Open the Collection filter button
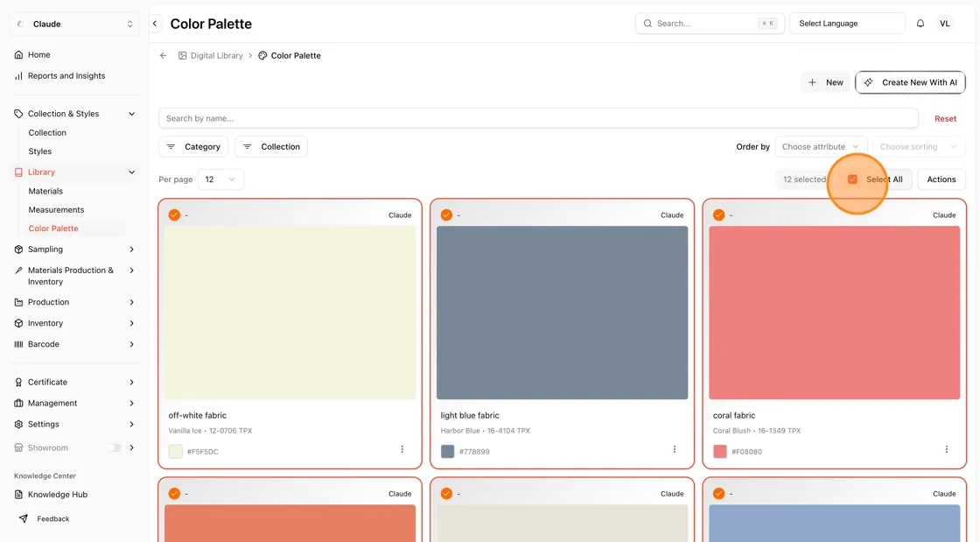The image size is (980, 542). (x=271, y=147)
